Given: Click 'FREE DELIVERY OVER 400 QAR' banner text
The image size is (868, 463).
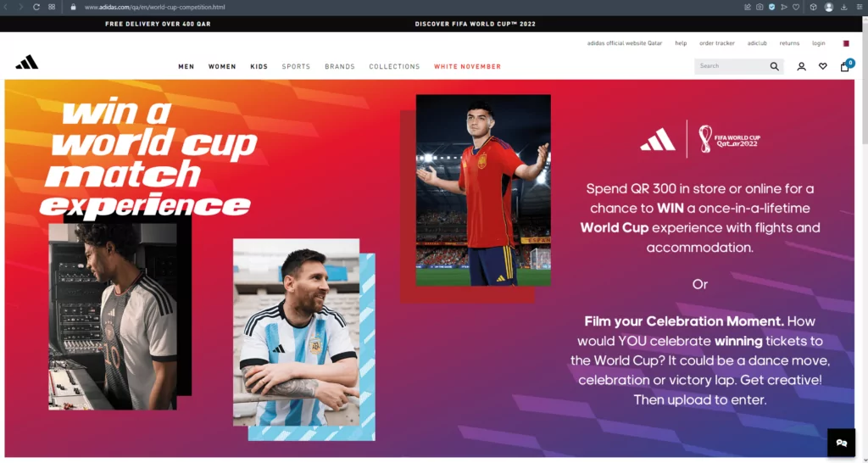Looking at the screenshot, I should tap(158, 24).
